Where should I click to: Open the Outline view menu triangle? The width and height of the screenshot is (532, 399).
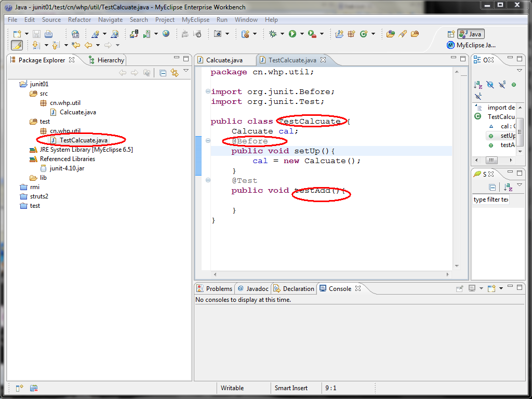tap(520, 71)
